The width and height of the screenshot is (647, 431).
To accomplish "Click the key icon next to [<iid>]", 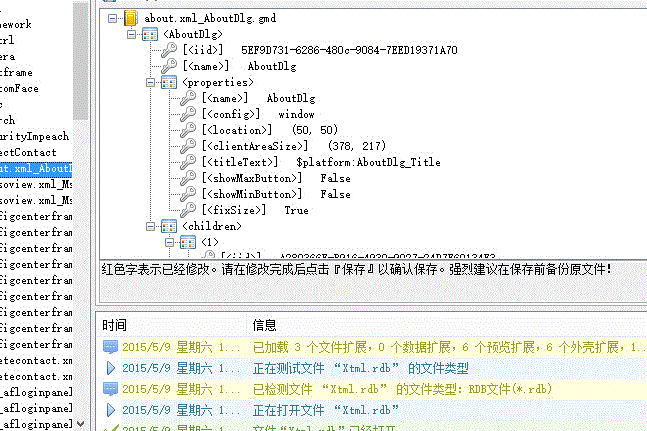I will [x=169, y=50].
